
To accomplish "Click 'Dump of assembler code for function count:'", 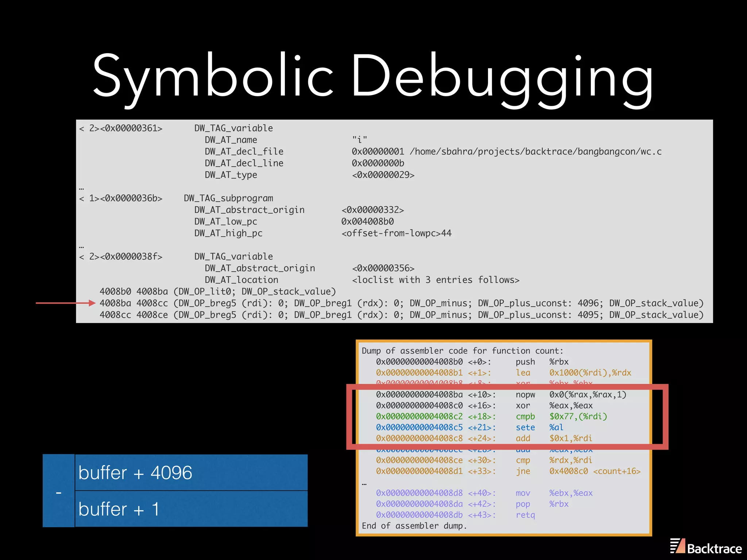I will point(462,351).
